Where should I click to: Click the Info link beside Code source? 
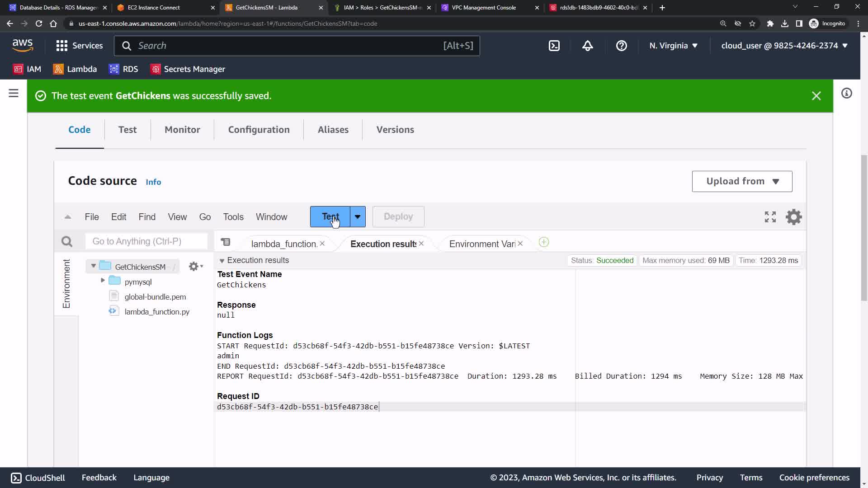153,182
